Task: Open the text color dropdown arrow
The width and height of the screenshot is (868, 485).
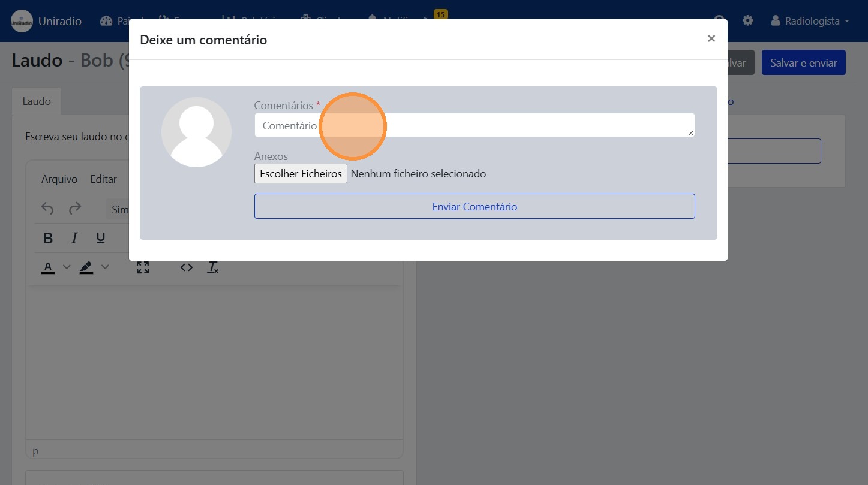Action: [x=67, y=267]
